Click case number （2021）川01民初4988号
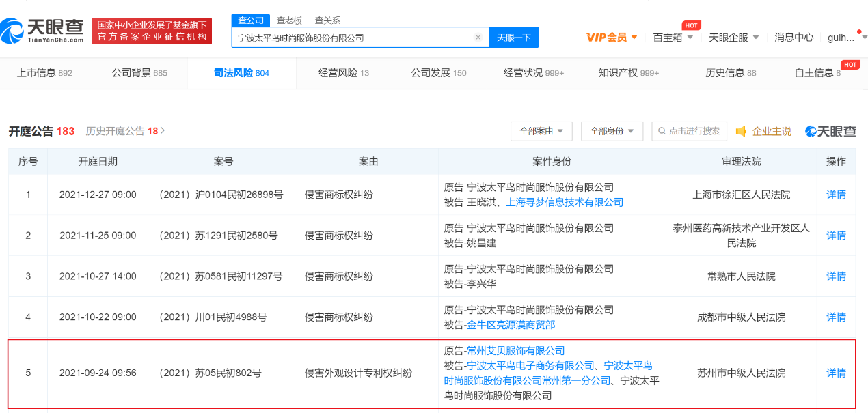 pyautogui.click(x=212, y=317)
